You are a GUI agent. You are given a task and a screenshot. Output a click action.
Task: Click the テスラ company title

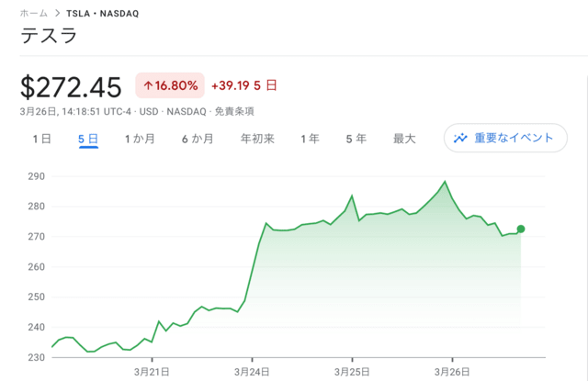49,38
